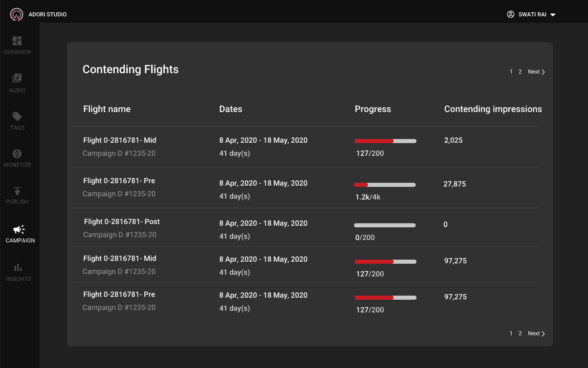Select the Campaign megaphone icon
Image resolution: width=588 pixels, height=368 pixels.
[x=19, y=229]
